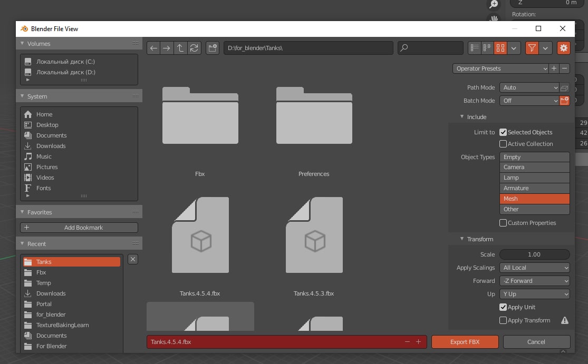588x364 pixels.
Task: Go forward to next folder
Action: [x=167, y=48]
